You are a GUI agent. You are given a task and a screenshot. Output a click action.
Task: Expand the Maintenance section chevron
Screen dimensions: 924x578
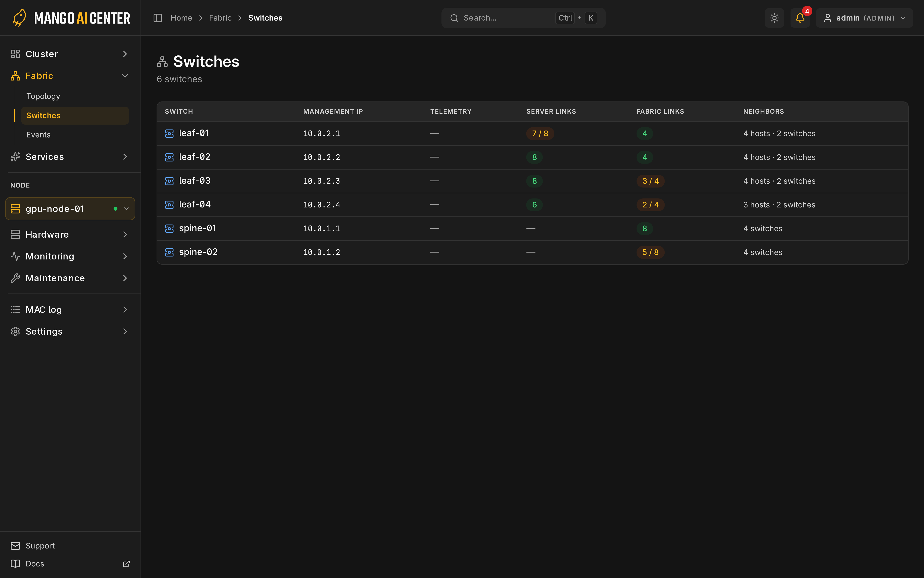pyautogui.click(x=125, y=278)
